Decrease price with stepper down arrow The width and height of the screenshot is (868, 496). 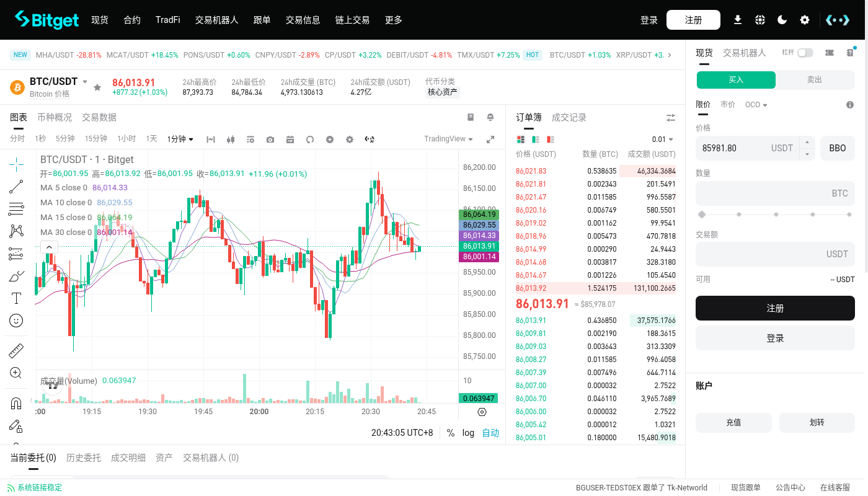(807, 154)
